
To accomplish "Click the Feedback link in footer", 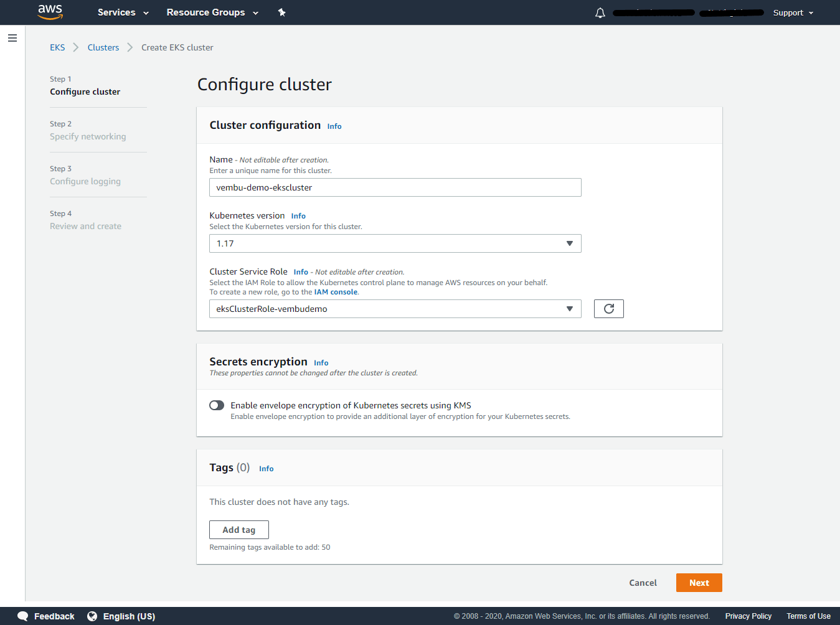I will pyautogui.click(x=54, y=616).
